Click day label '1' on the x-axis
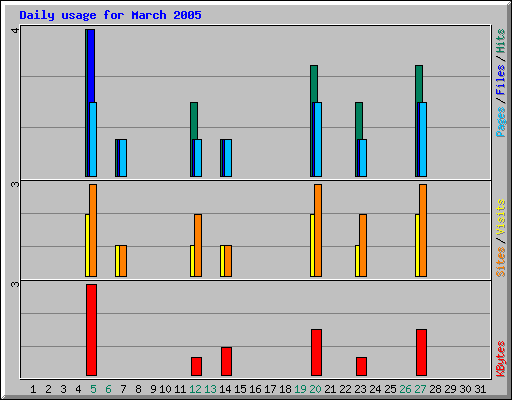Viewport: 512px width, 400px height. coord(33,389)
